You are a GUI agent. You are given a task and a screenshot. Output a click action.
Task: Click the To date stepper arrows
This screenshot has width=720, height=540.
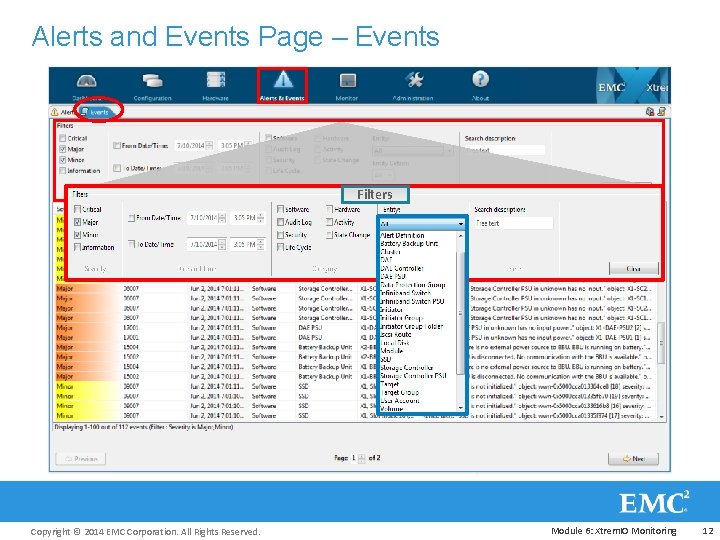[222, 245]
